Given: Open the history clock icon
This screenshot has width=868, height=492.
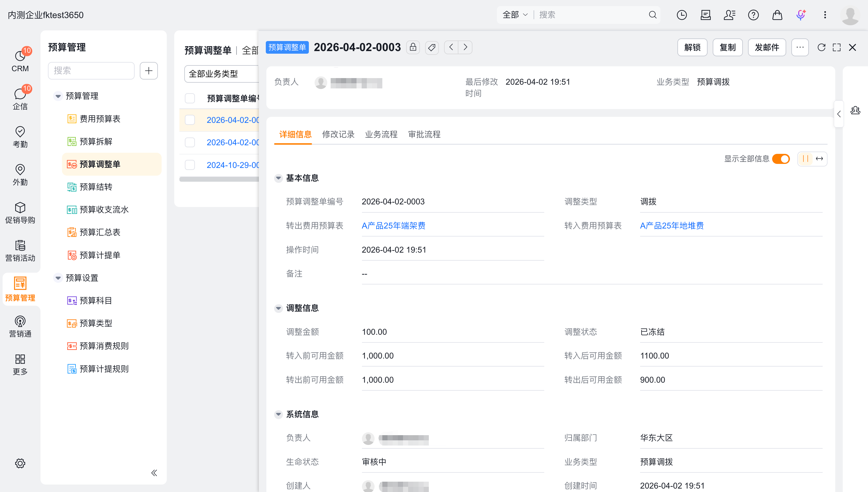Looking at the screenshot, I should coord(681,15).
